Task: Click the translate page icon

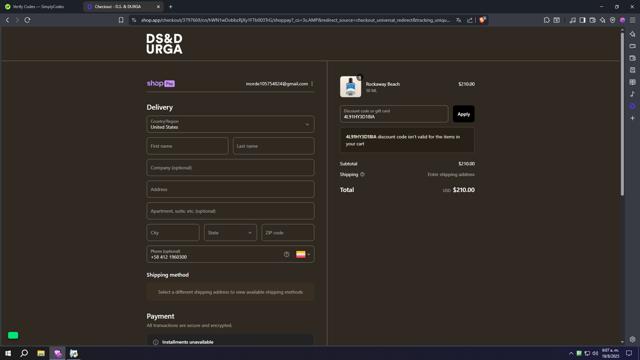Action: [x=459, y=20]
